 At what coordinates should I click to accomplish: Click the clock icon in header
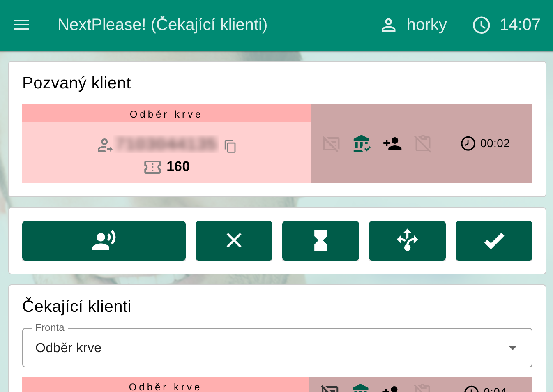[481, 25]
